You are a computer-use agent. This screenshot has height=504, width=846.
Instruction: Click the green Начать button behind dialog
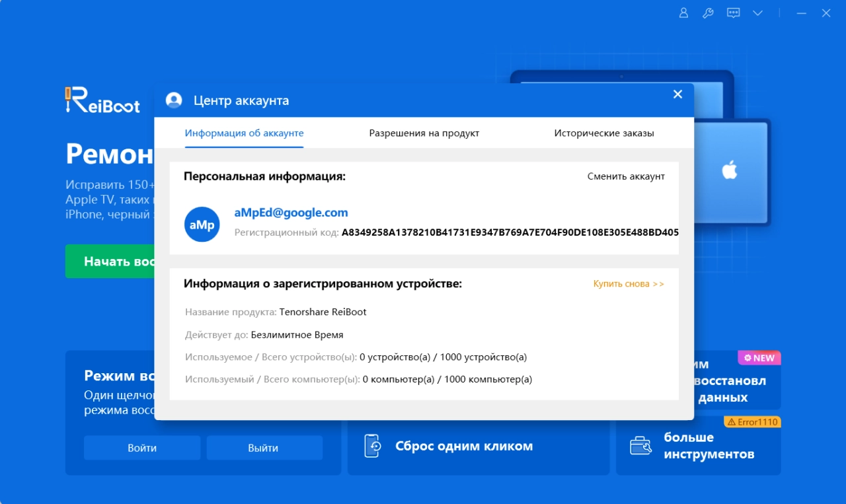tap(110, 262)
